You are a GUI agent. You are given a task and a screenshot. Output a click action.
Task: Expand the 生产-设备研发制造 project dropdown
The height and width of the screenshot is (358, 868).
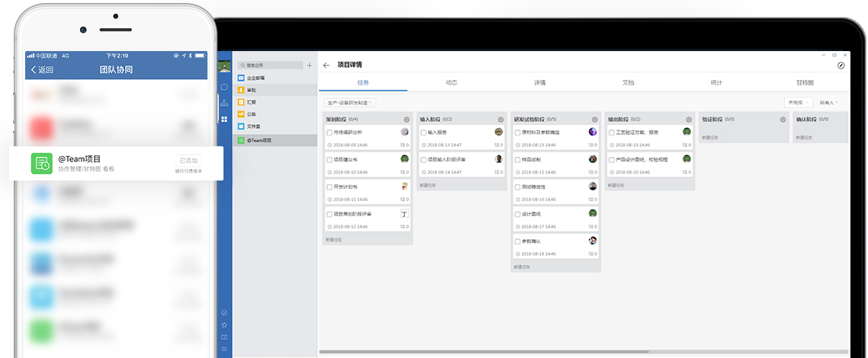(350, 102)
